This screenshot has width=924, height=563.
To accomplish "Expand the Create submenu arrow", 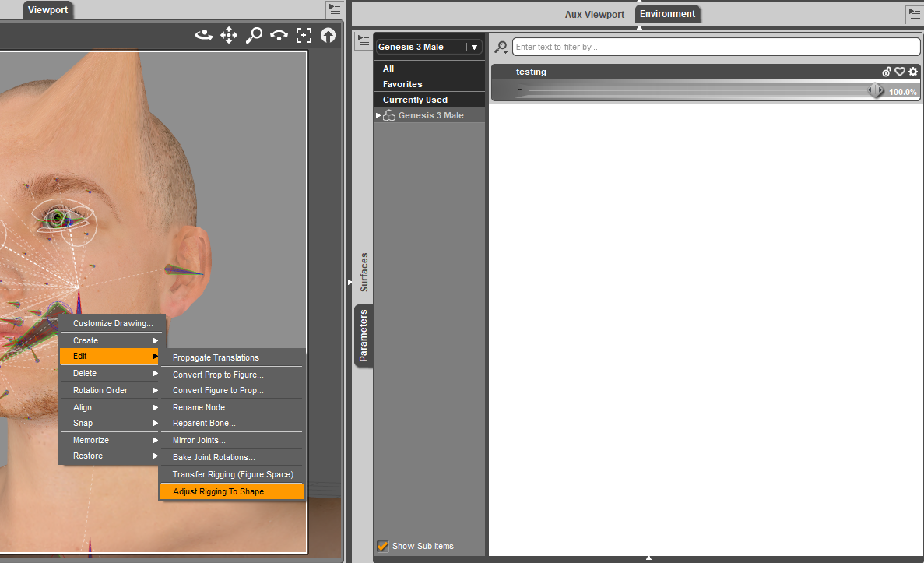I will [156, 340].
